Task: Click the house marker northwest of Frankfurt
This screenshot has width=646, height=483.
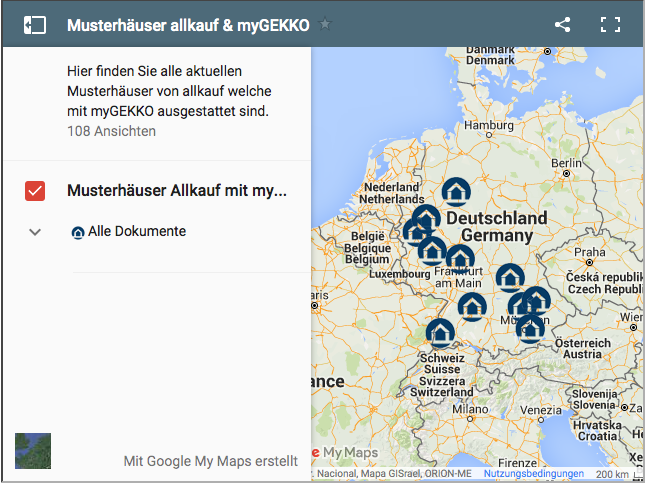Action: pyautogui.click(x=432, y=251)
